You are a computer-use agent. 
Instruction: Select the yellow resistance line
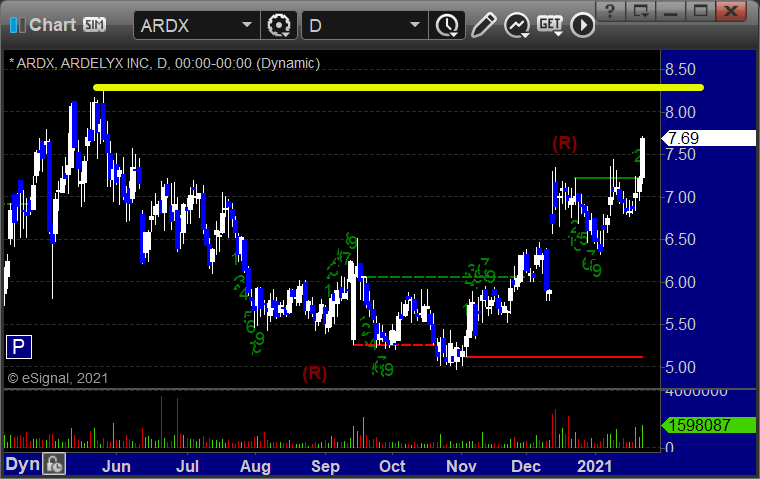point(398,88)
